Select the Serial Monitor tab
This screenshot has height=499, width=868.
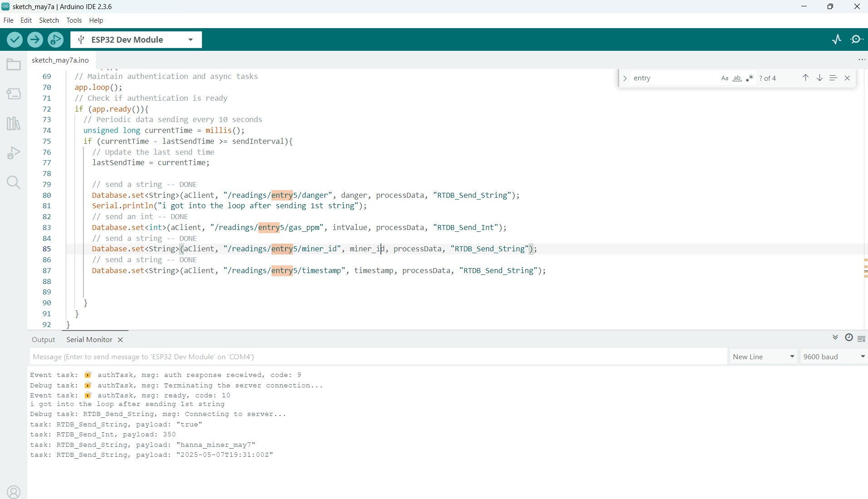pos(89,340)
